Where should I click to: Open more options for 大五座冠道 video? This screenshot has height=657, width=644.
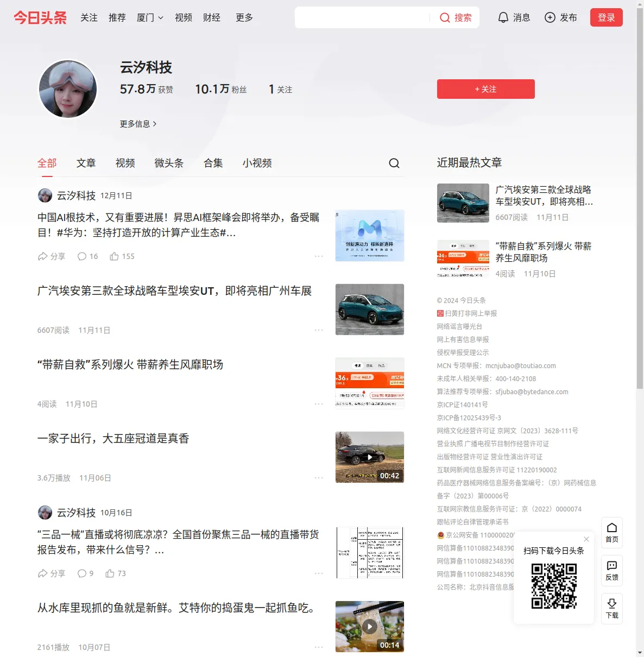click(319, 478)
